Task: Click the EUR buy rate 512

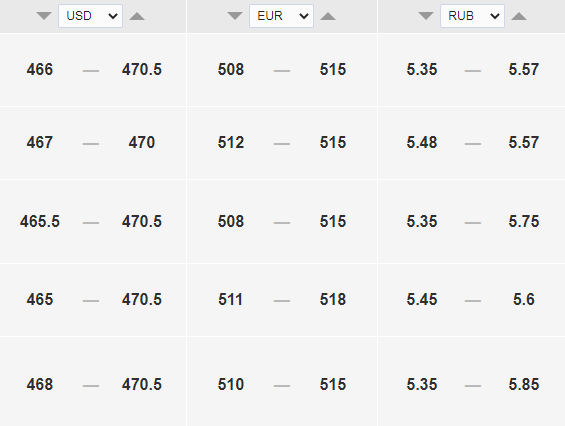Action: point(231,142)
